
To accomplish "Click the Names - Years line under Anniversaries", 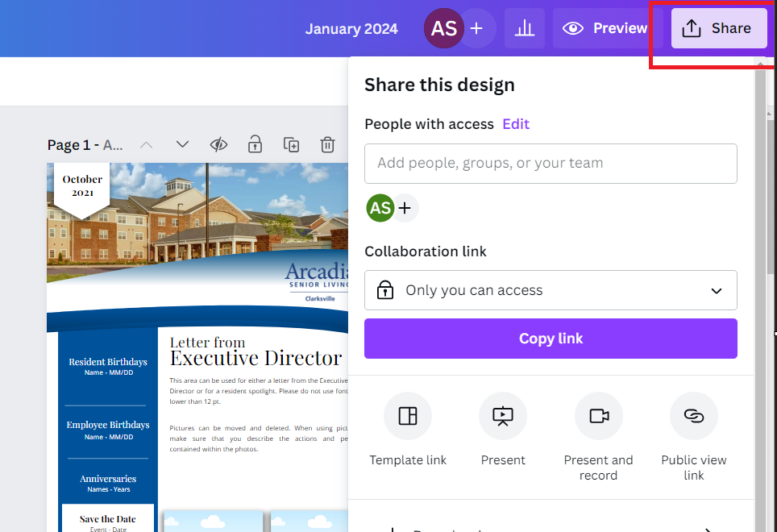I will 109,489.
